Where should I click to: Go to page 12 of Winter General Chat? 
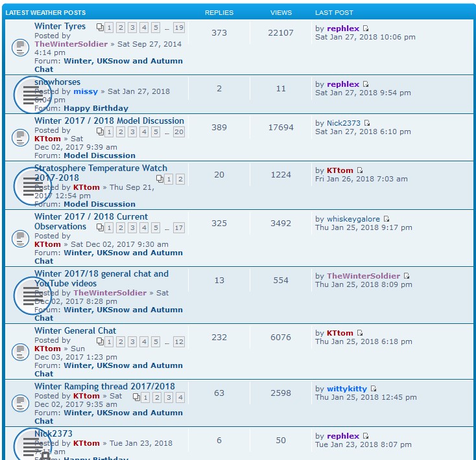click(x=179, y=341)
